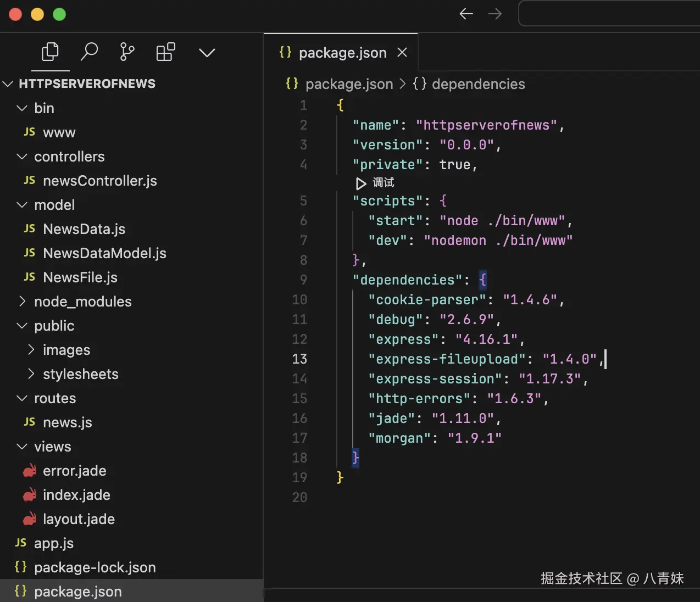The height and width of the screenshot is (602, 700).
Task: Close the package.json editor tab
Action: pos(402,52)
